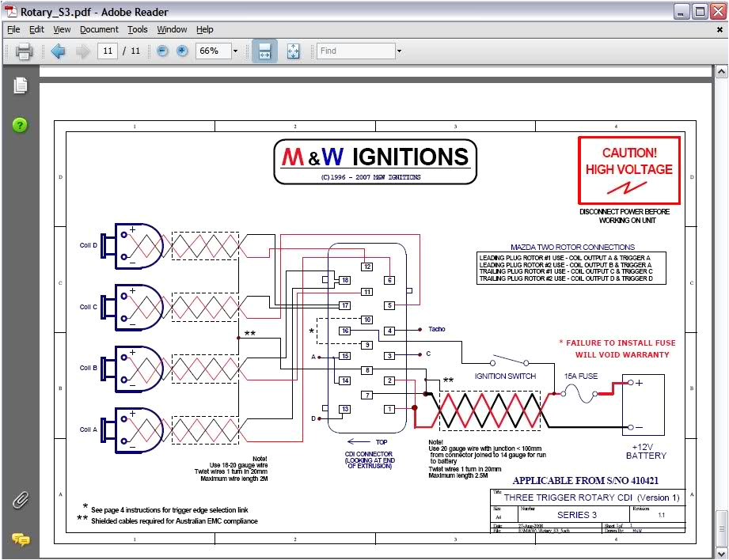Zoom out with the minus icon
This screenshot has width=729, height=560.
tap(161, 51)
